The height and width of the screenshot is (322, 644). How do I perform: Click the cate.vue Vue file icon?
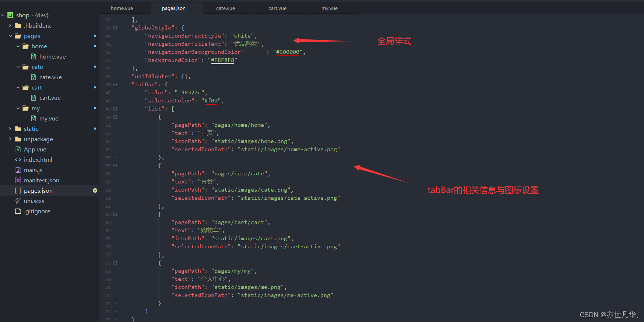click(x=34, y=77)
